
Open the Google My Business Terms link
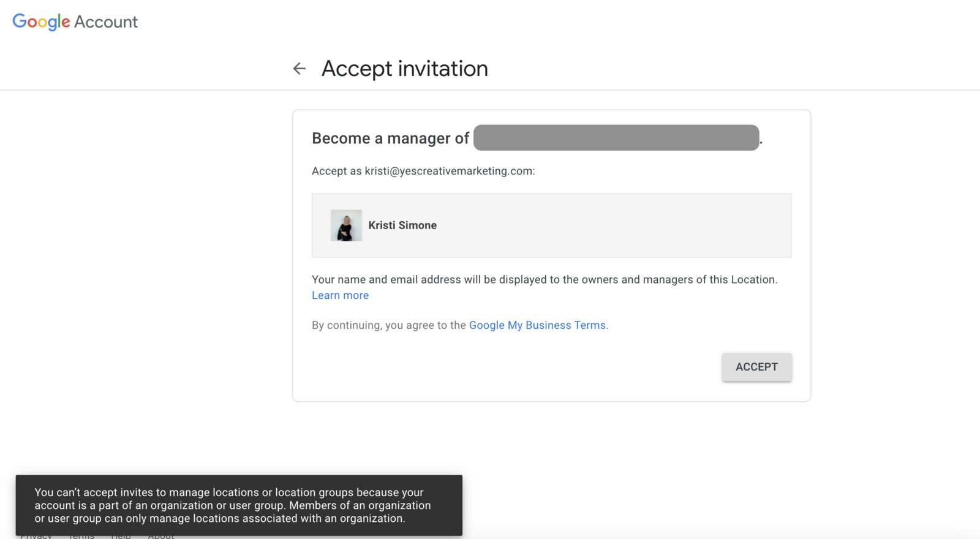537,325
